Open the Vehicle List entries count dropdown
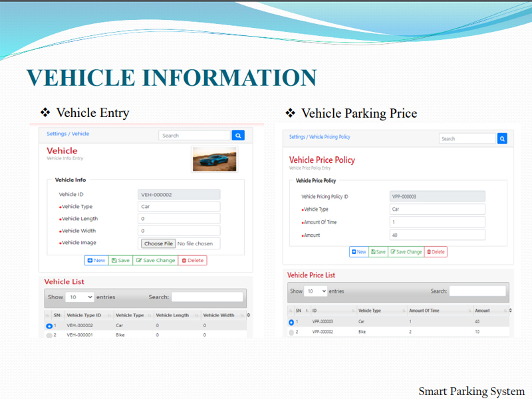Viewport: 532px width, 399px height. point(80,297)
